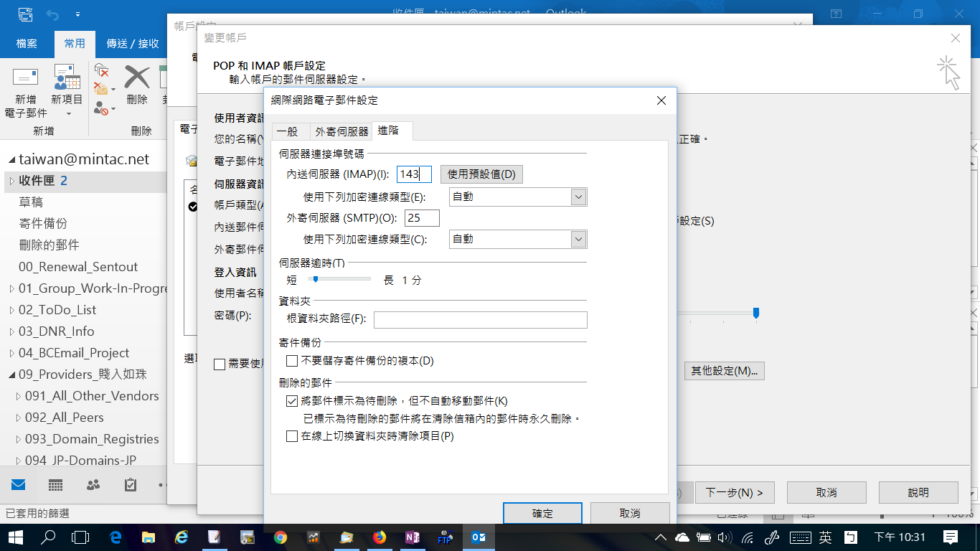Enable 不要儲存寄件備份的複本 checkbox
The width and height of the screenshot is (980, 551).
[x=292, y=361]
